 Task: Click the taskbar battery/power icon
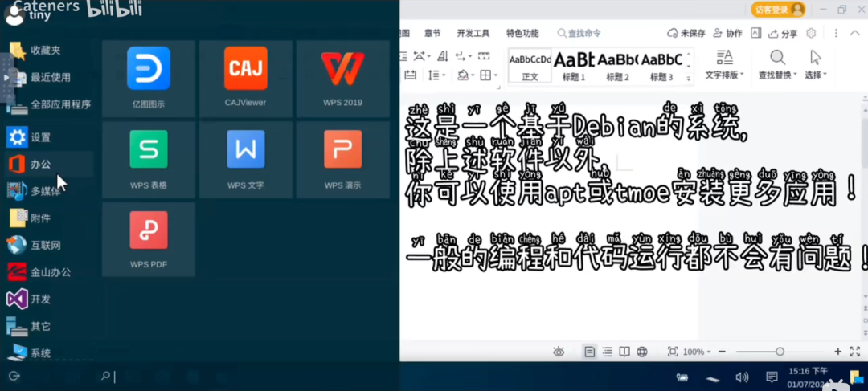tap(682, 377)
